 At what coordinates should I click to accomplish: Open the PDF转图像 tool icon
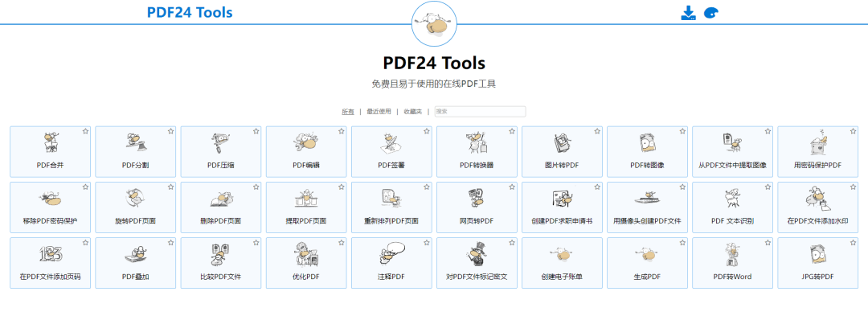coord(647,143)
